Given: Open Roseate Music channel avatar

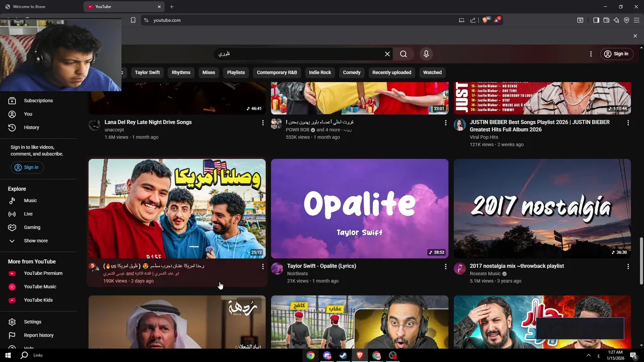Looking at the screenshot, I should click(x=460, y=268).
